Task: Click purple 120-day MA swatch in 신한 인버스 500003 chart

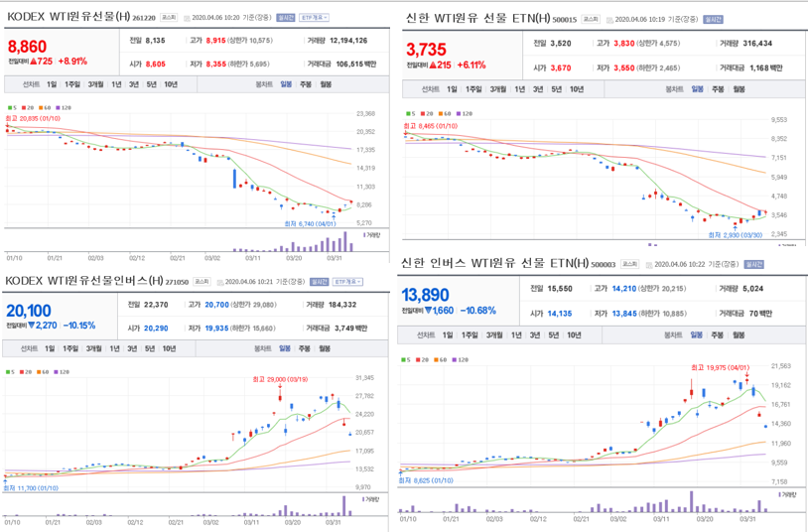Action: click(x=454, y=360)
